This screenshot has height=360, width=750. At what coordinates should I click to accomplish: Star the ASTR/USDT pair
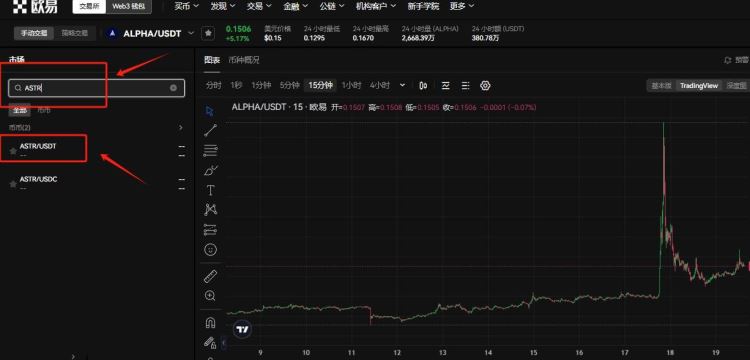click(x=13, y=151)
